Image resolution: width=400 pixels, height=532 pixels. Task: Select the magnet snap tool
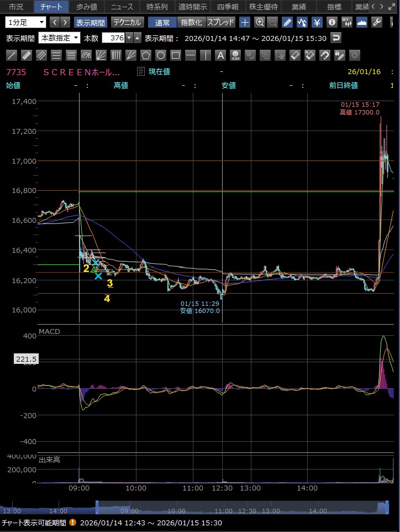point(325,55)
